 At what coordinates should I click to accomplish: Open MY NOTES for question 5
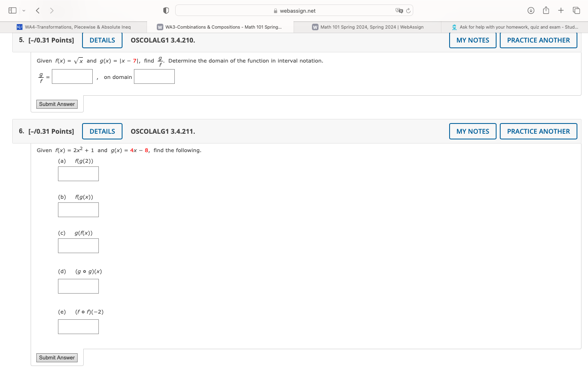coord(472,40)
